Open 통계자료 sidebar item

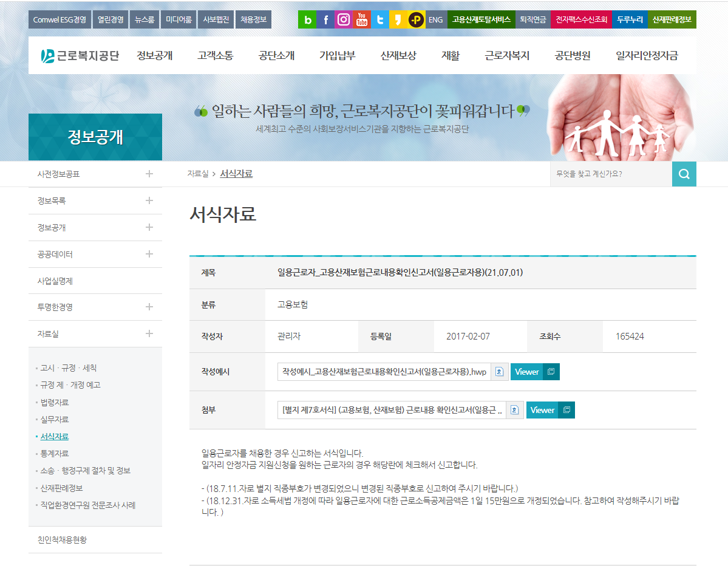[x=54, y=453]
